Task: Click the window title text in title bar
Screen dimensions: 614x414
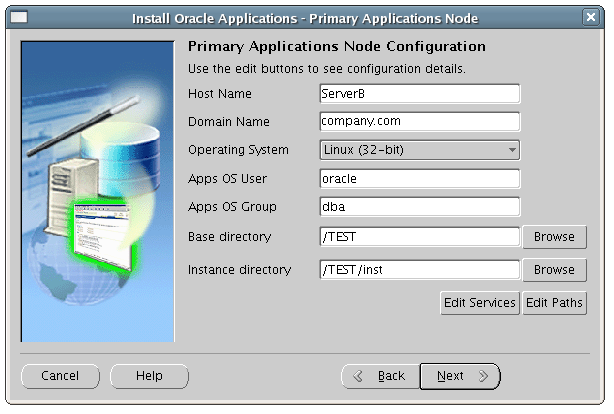Action: click(x=305, y=18)
